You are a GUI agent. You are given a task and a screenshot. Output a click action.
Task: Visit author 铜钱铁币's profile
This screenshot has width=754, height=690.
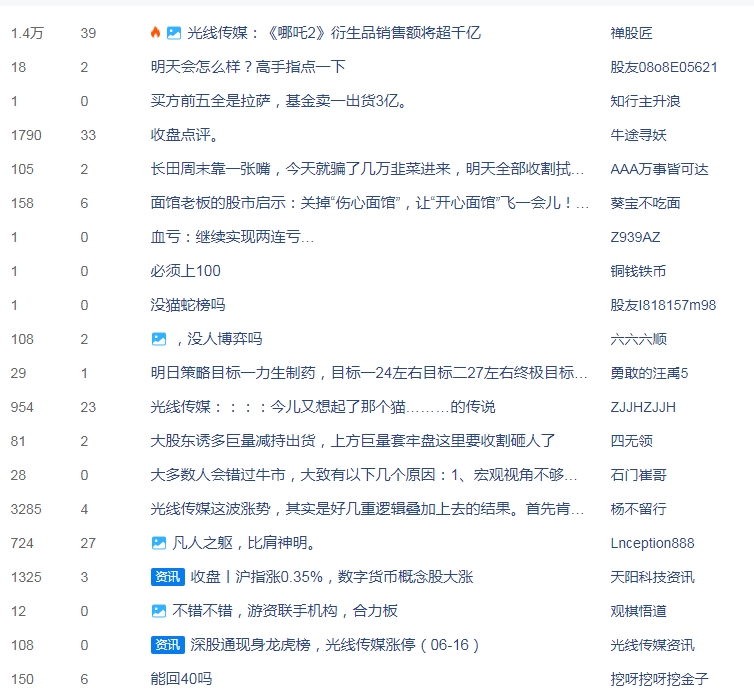(x=638, y=271)
